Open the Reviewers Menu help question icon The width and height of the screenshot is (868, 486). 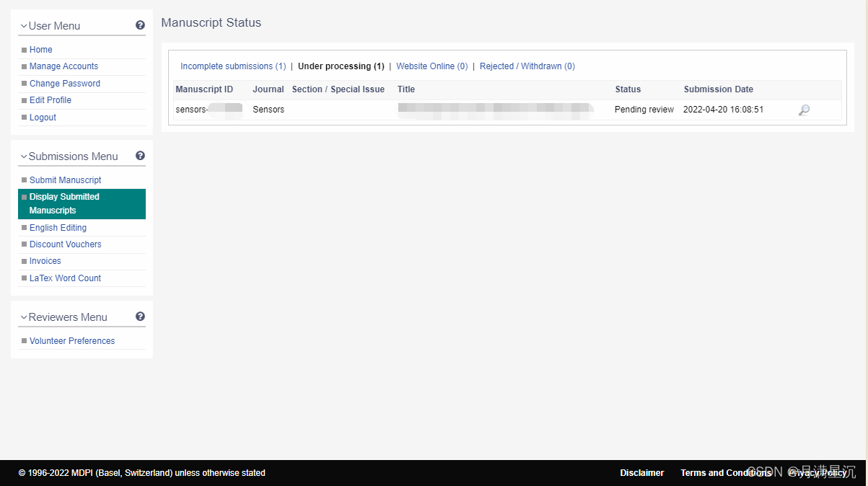point(140,317)
